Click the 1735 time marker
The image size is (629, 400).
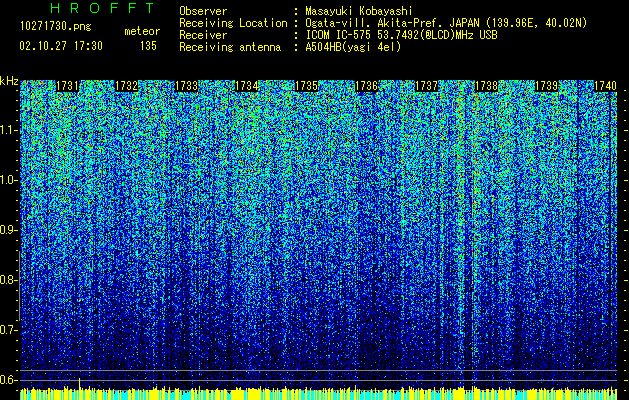pyautogui.click(x=306, y=86)
